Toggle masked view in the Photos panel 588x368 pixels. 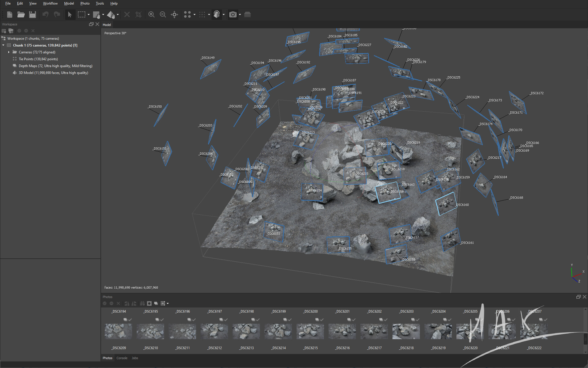click(149, 303)
